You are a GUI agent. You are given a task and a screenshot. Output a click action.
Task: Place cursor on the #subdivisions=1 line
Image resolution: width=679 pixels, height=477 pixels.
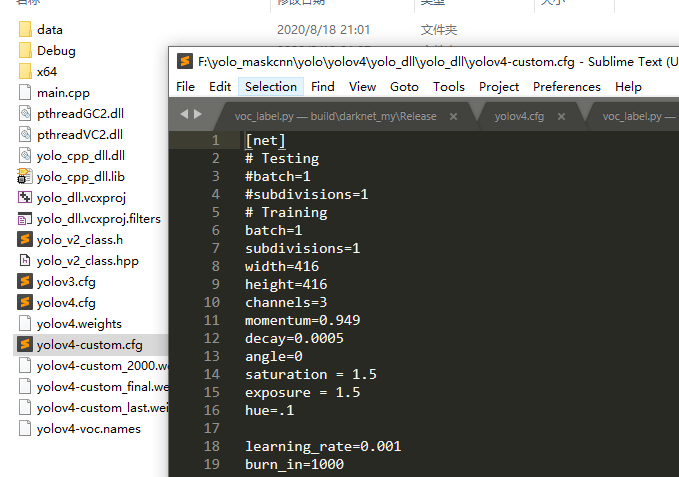(x=307, y=194)
